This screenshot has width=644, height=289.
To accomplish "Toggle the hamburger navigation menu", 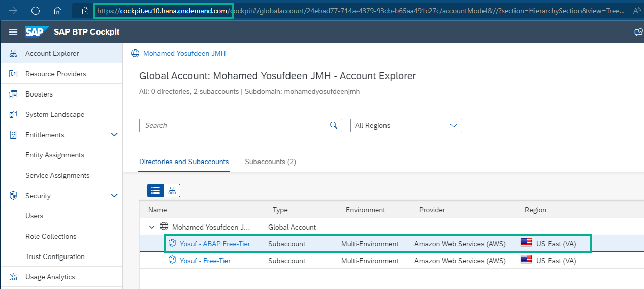I will [13, 32].
